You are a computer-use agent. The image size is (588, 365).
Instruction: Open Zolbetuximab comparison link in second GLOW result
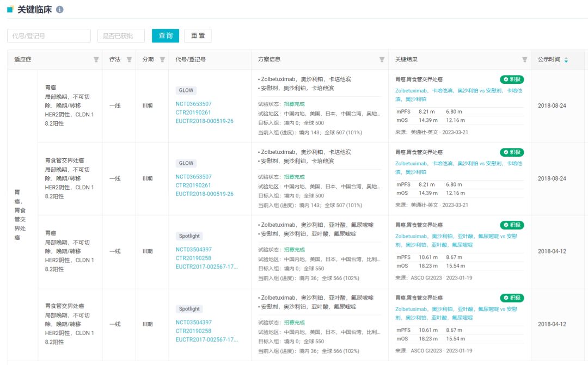click(458, 168)
